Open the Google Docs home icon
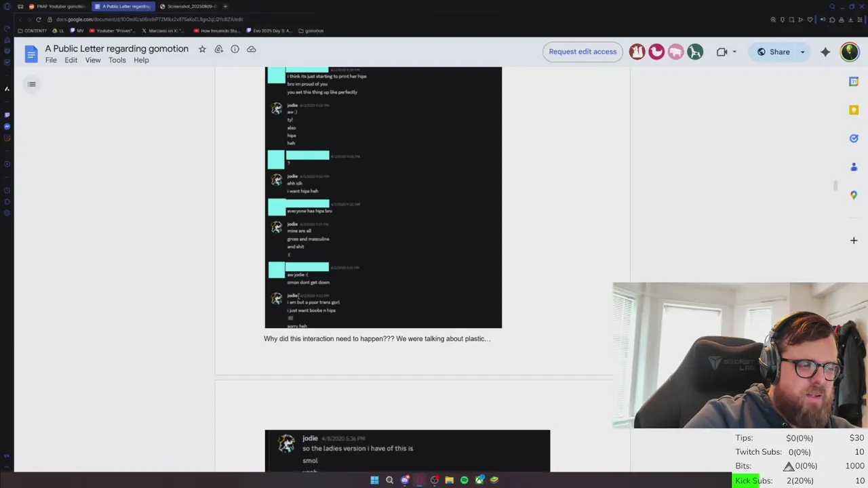Viewport: 868px width, 488px height. pos(31,54)
